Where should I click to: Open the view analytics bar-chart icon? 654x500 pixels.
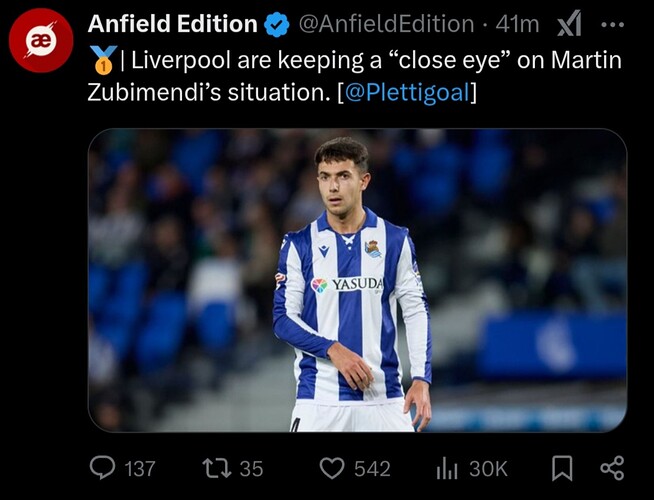coord(446,467)
